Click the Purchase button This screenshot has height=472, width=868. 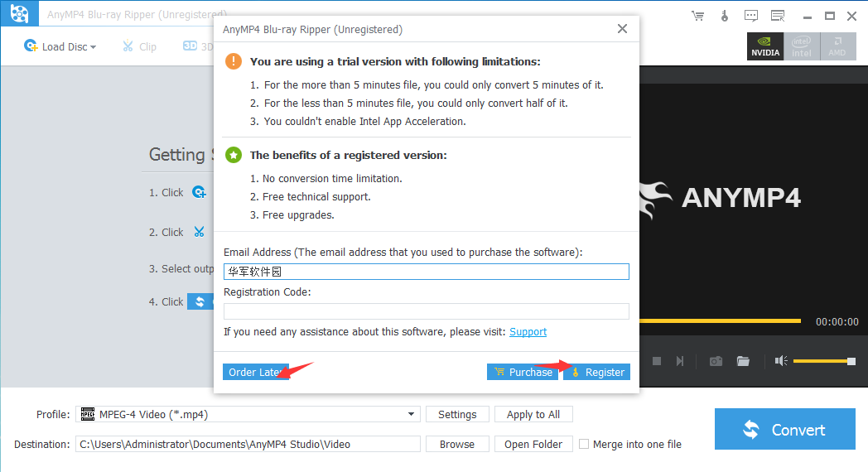tap(523, 372)
